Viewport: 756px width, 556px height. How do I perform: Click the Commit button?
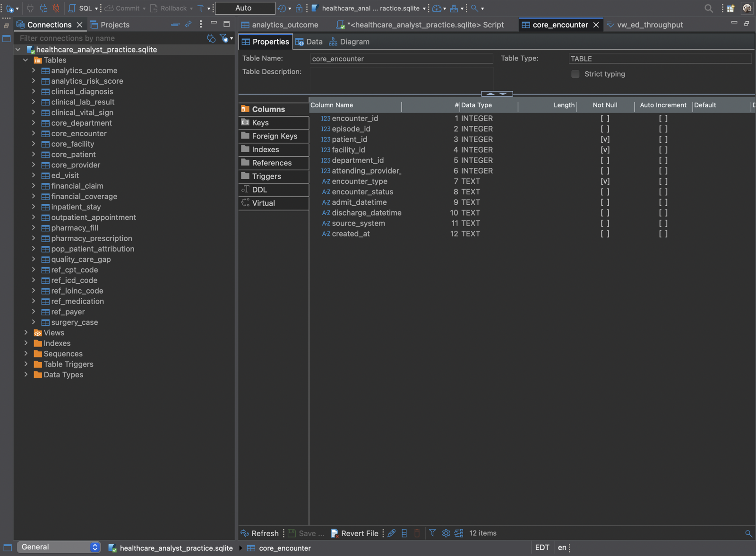122,9
